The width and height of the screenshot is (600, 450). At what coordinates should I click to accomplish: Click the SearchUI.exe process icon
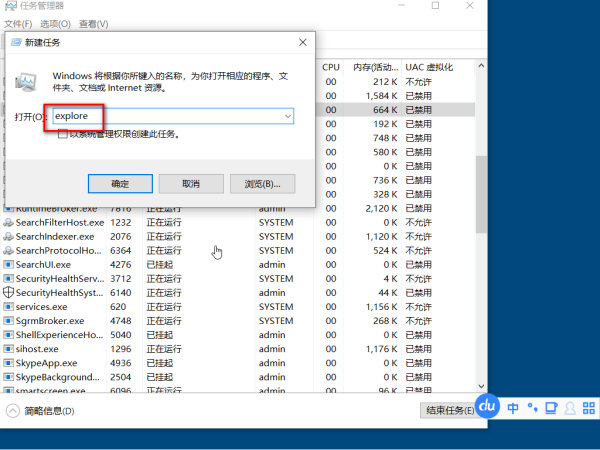tap(8, 264)
